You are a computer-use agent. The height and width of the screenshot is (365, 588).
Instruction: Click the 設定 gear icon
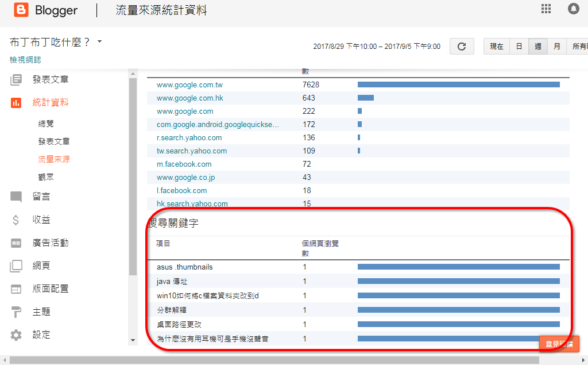pos(16,335)
